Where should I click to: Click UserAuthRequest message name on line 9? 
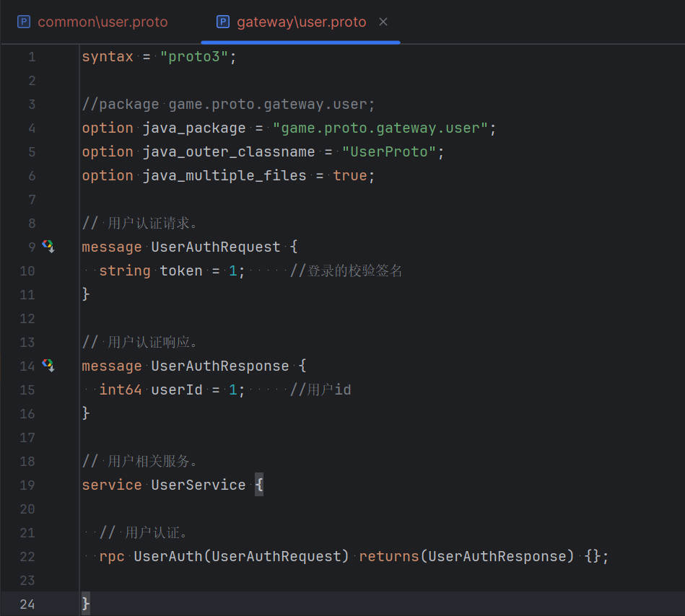[215, 247]
